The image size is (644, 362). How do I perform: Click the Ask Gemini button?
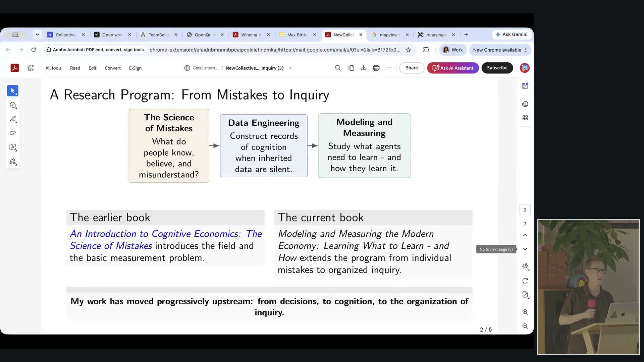point(512,35)
